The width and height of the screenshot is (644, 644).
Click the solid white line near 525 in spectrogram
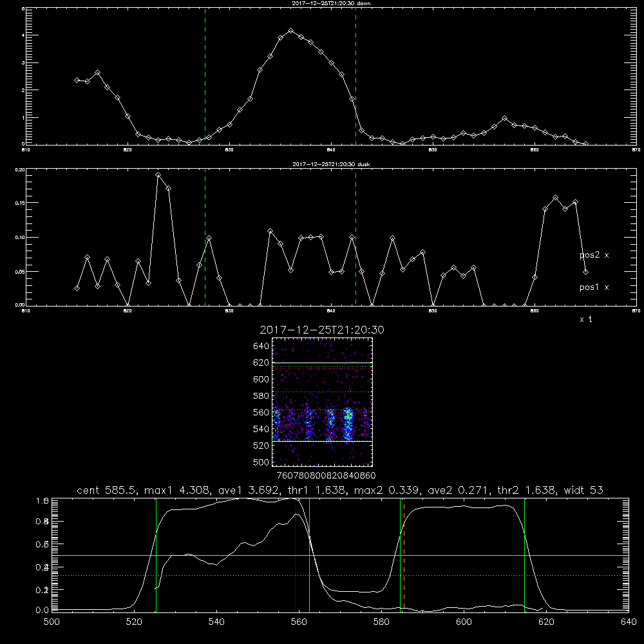tap(323, 441)
